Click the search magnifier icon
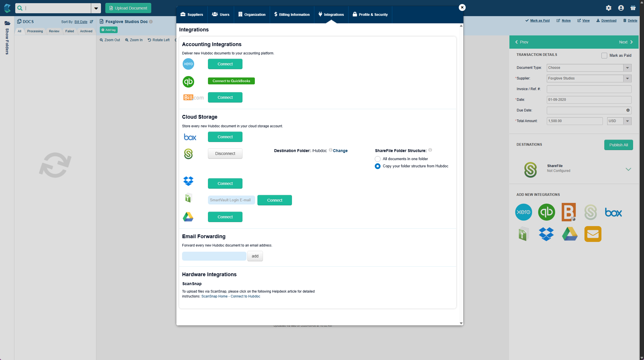Image resolution: width=644 pixels, height=360 pixels. pos(20,8)
